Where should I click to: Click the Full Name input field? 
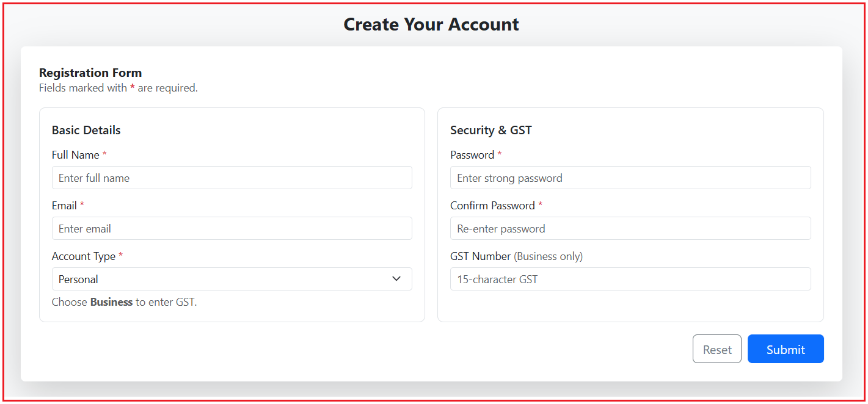click(x=232, y=178)
